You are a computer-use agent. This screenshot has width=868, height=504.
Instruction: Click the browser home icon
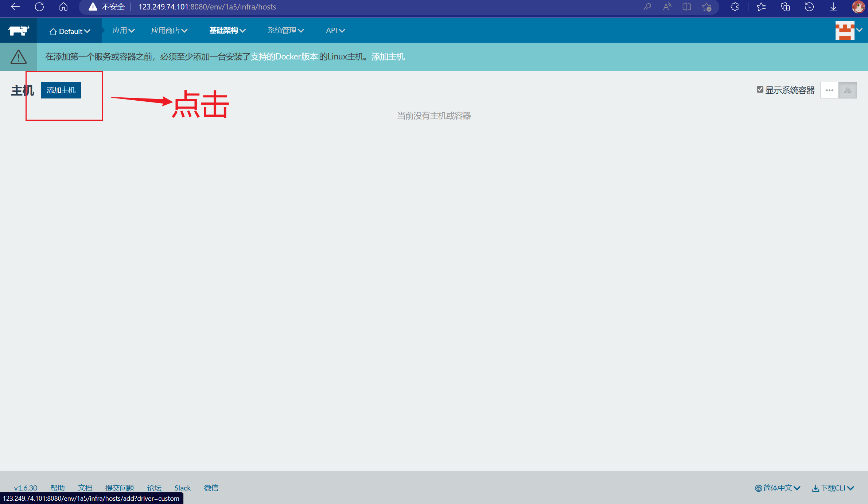(63, 7)
